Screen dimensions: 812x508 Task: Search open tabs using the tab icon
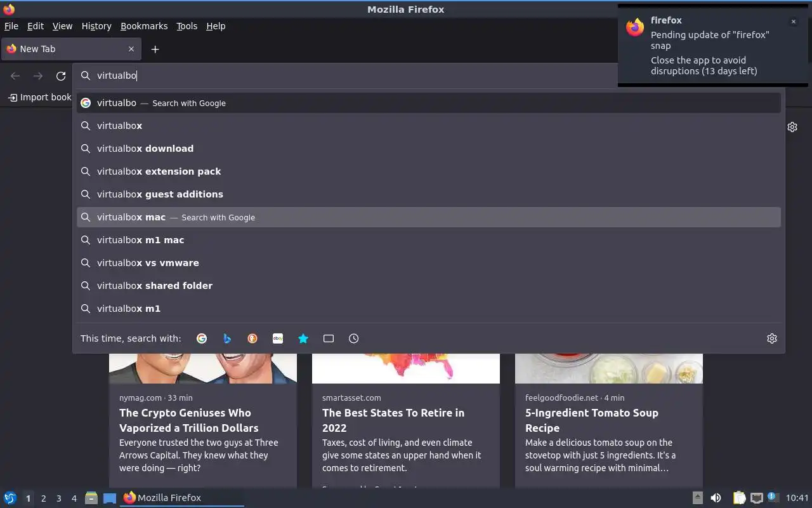329,338
